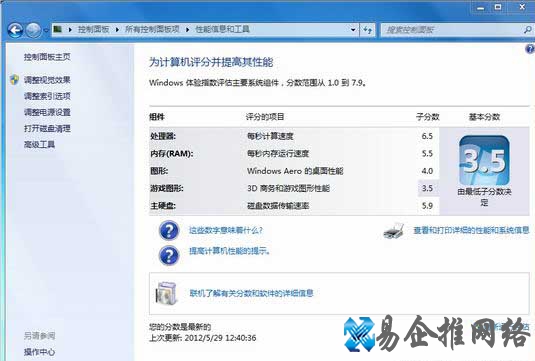Click the Forward navigation arrow

(x=33, y=30)
